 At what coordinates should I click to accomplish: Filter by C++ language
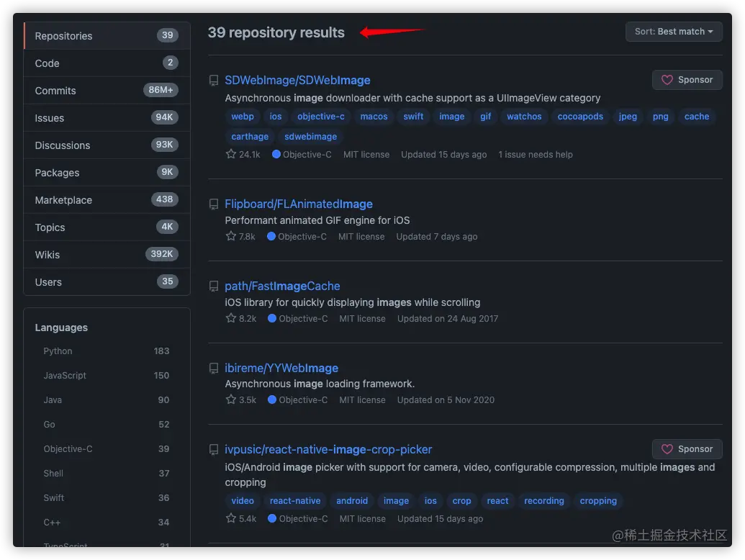107,522
